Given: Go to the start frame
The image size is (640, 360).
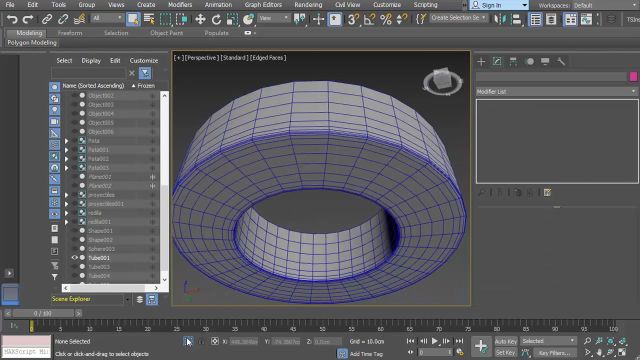Looking at the screenshot, I should point(410,341).
